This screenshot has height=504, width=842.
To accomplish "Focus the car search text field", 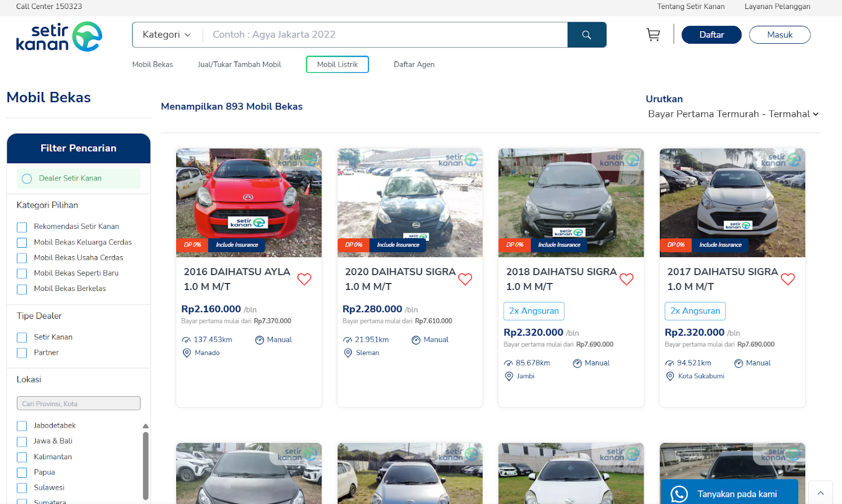I will click(x=385, y=35).
